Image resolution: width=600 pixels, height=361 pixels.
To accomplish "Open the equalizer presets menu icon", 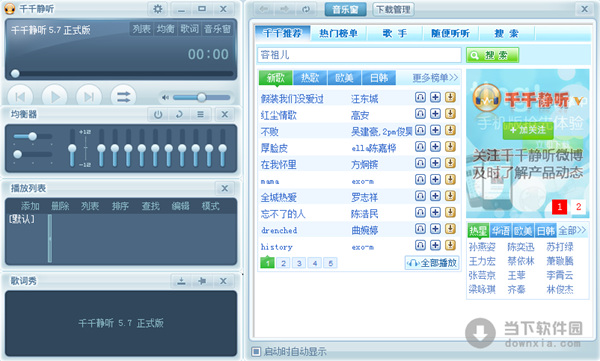I will (200, 114).
